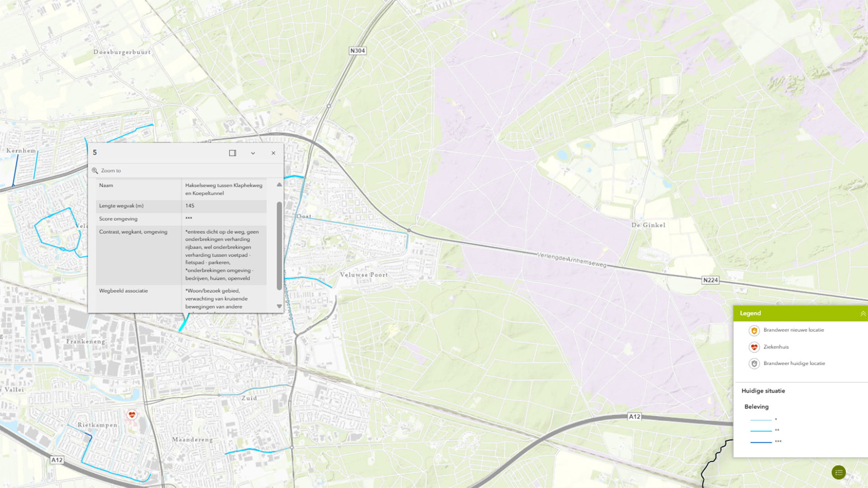The height and width of the screenshot is (488, 868).
Task: Click the Brandweer nieuwe locatie shield icon
Action: [754, 330]
